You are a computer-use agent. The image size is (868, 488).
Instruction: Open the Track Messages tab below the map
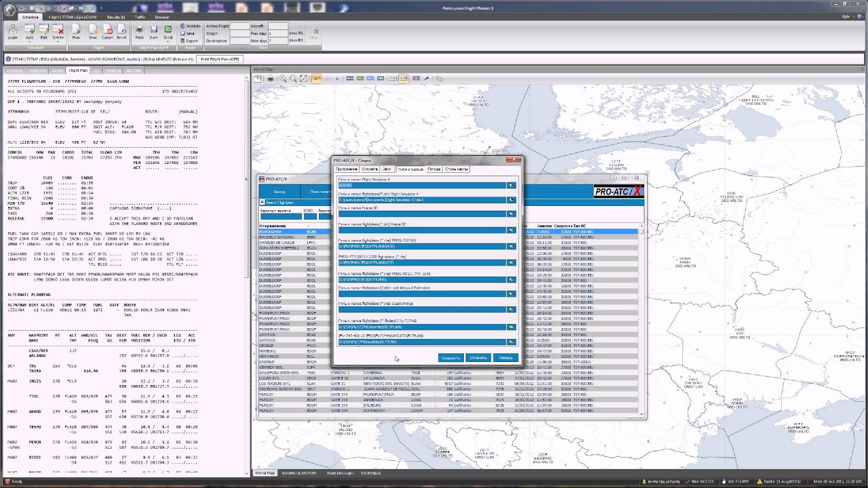(x=340, y=473)
